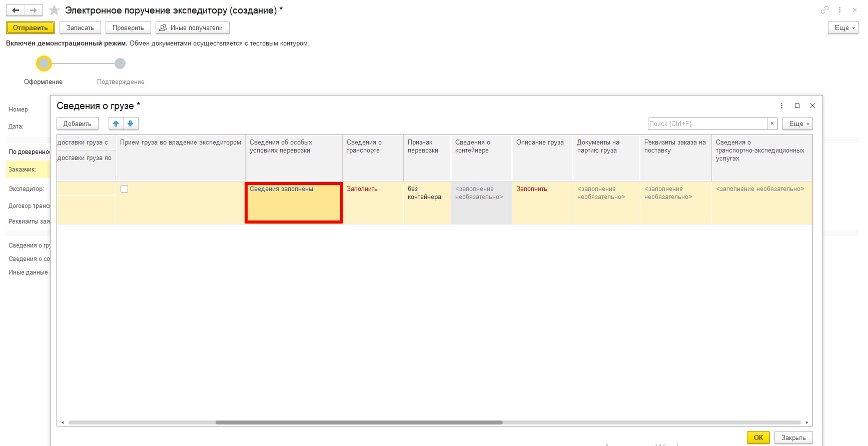Click Добавить to add a cargo row
868x446 pixels.
78,123
